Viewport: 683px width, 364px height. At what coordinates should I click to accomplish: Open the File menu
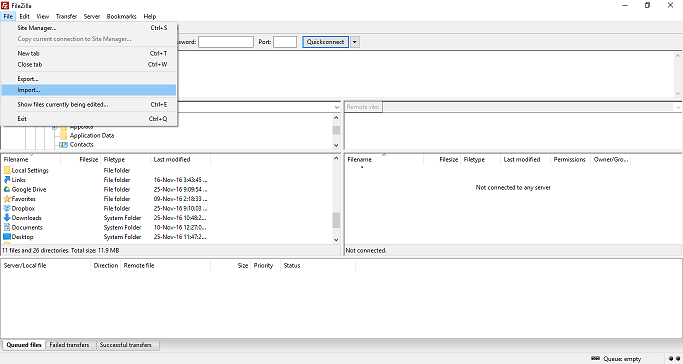(x=8, y=17)
